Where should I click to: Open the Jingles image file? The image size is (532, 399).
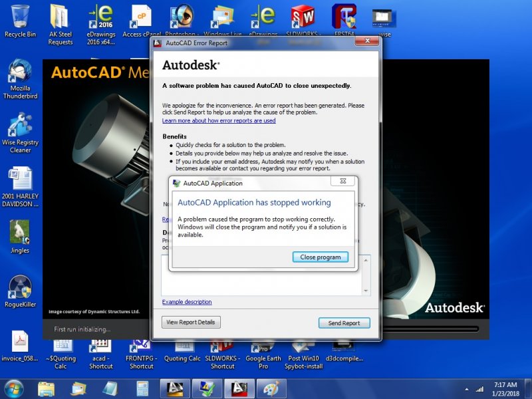(20, 237)
